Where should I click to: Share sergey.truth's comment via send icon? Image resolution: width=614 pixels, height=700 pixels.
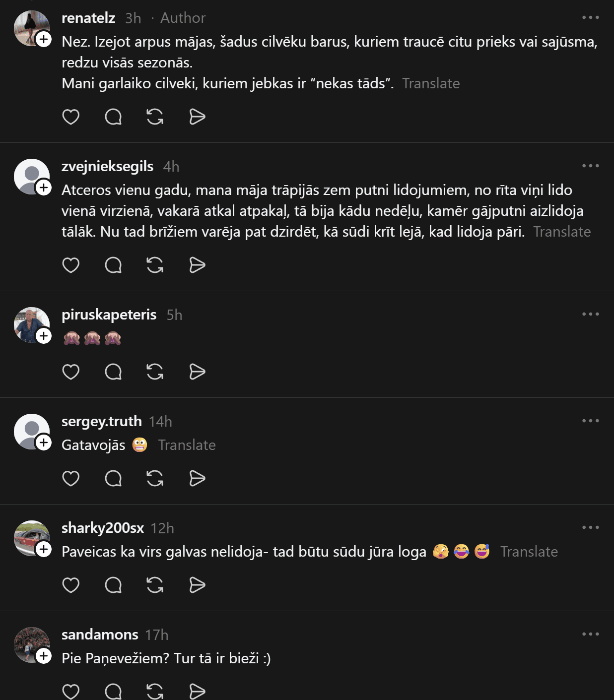tap(197, 479)
